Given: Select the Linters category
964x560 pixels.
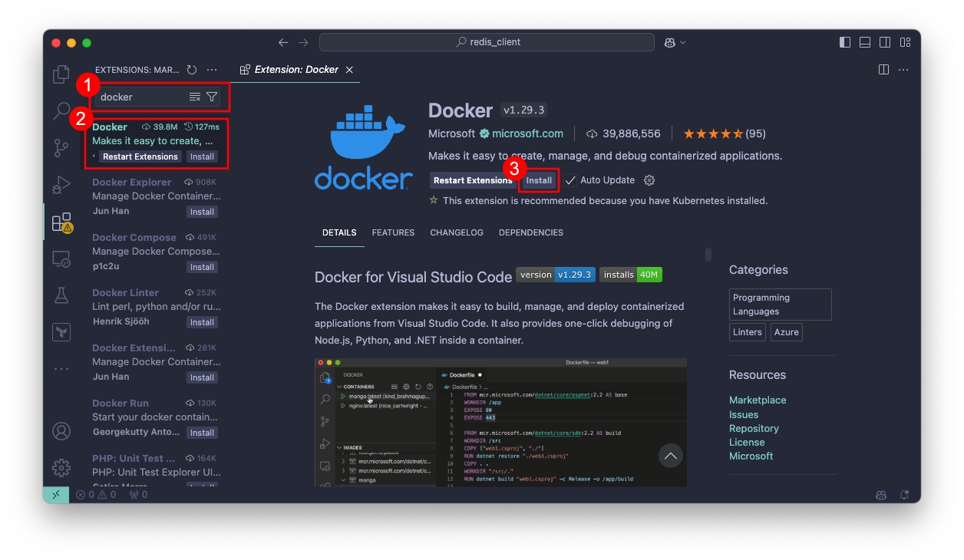Looking at the screenshot, I should 748,332.
